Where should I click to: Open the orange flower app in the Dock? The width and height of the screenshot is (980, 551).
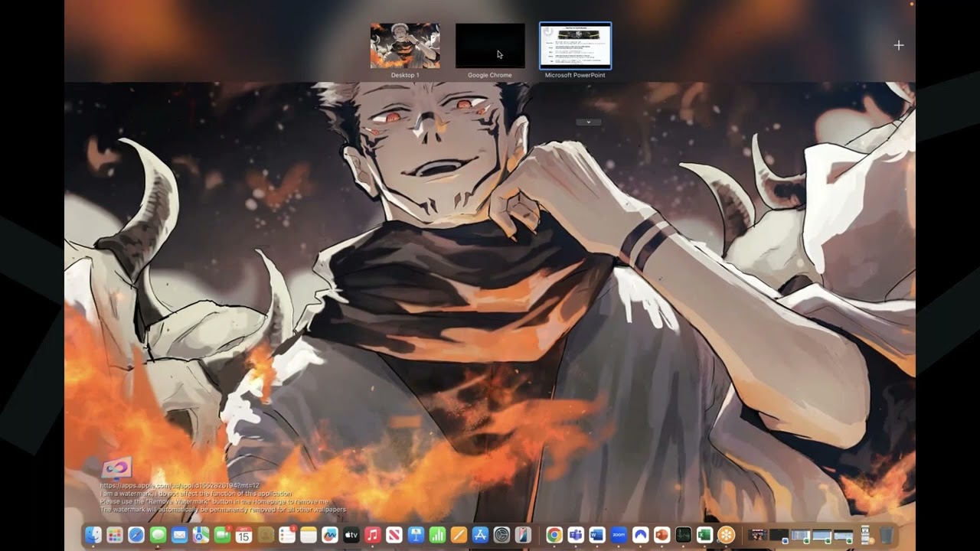[x=727, y=535]
